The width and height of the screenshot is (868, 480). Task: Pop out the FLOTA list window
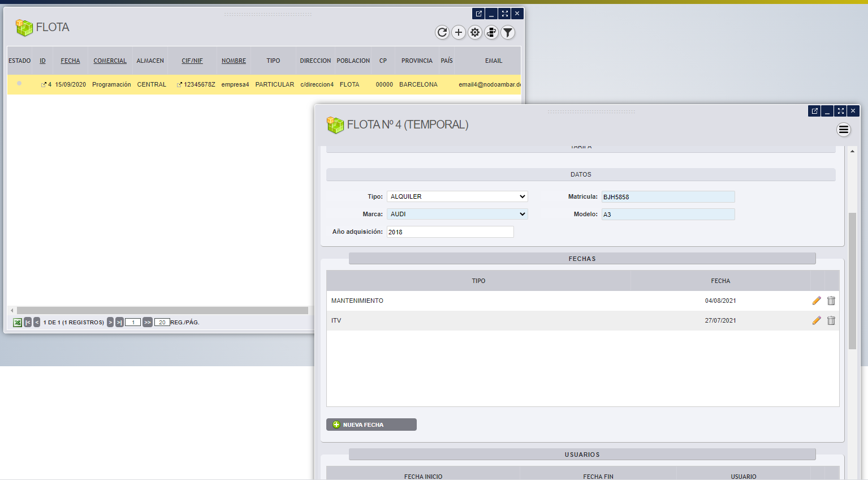pos(479,14)
